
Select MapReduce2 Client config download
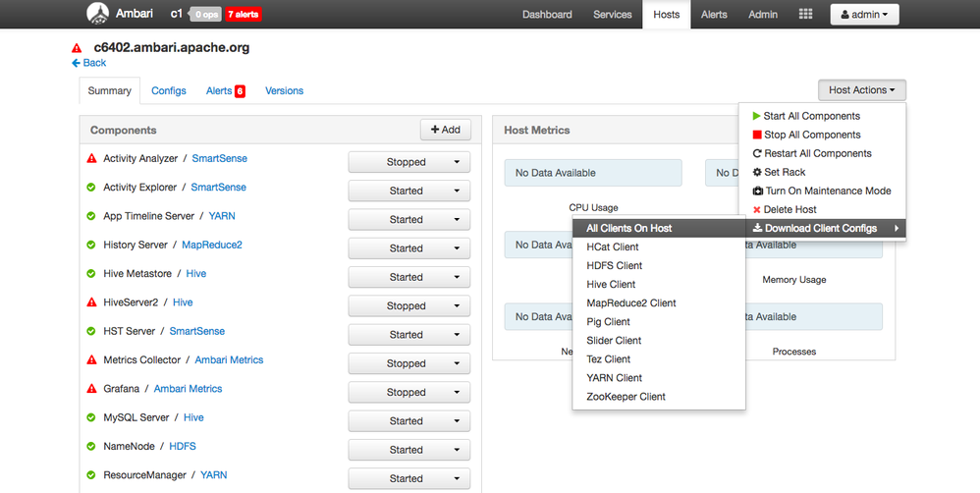659,303
